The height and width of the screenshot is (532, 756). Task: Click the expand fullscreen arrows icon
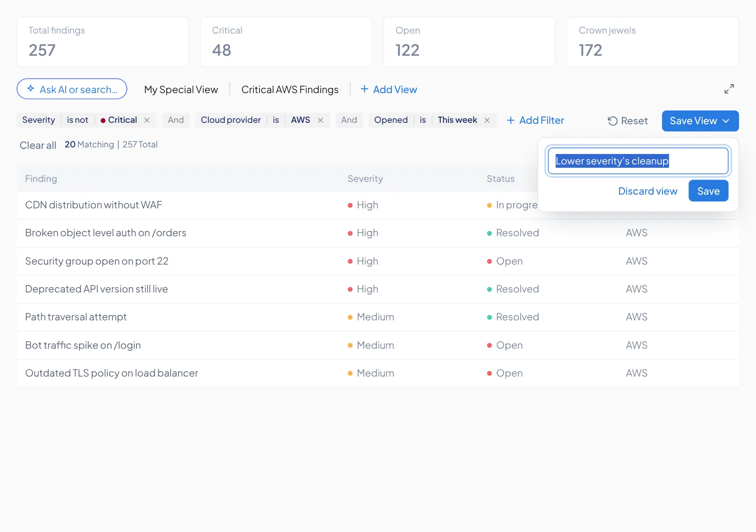pyautogui.click(x=729, y=89)
